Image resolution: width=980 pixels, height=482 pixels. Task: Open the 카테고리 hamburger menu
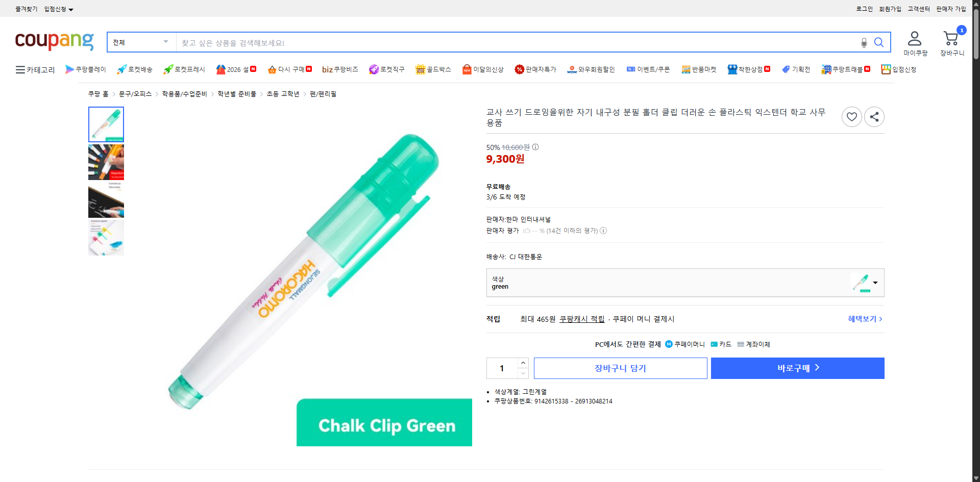(19, 69)
